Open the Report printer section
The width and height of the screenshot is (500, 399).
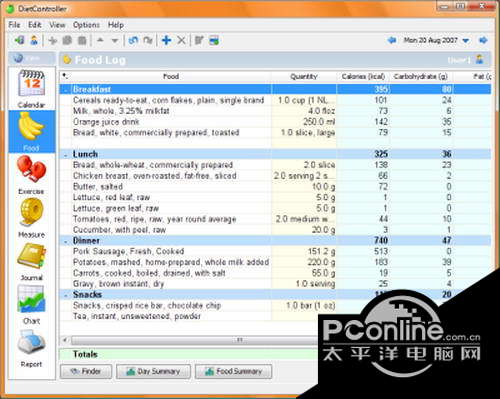click(31, 348)
